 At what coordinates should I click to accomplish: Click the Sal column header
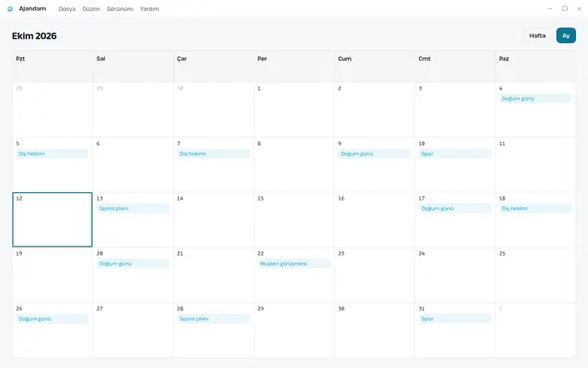132,67
